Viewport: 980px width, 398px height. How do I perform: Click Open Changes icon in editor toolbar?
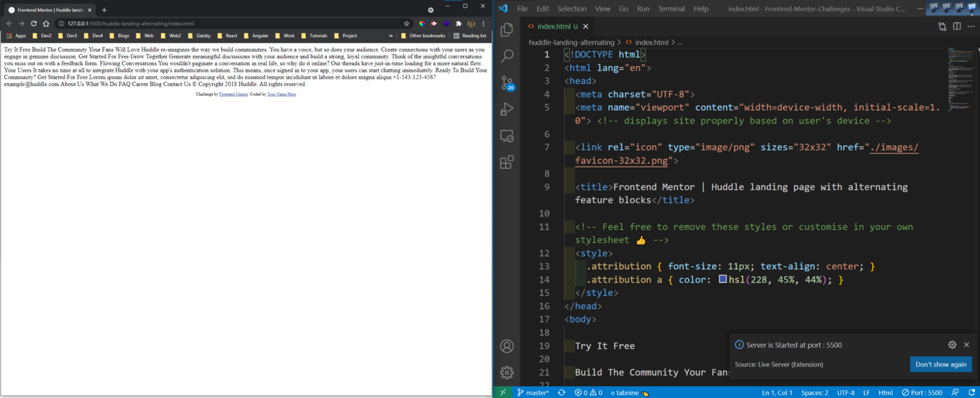[x=942, y=27]
